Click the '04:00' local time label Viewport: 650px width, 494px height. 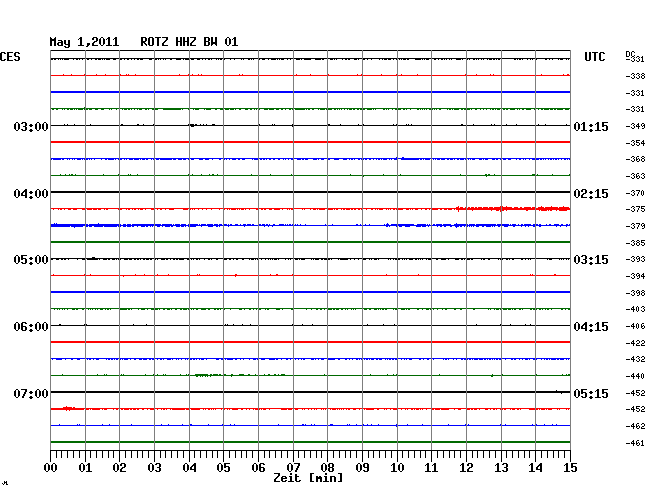tap(31, 194)
